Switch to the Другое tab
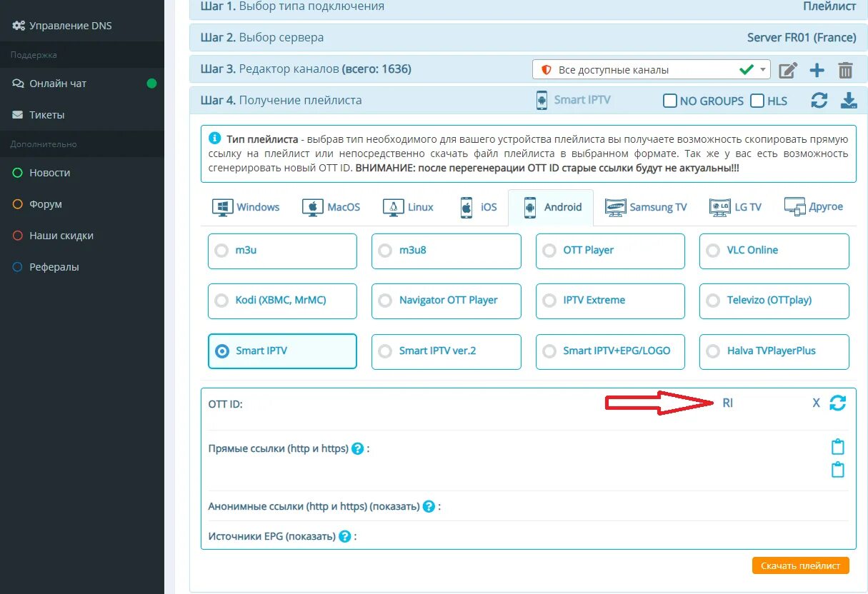The width and height of the screenshot is (868, 594). pyautogui.click(x=814, y=207)
